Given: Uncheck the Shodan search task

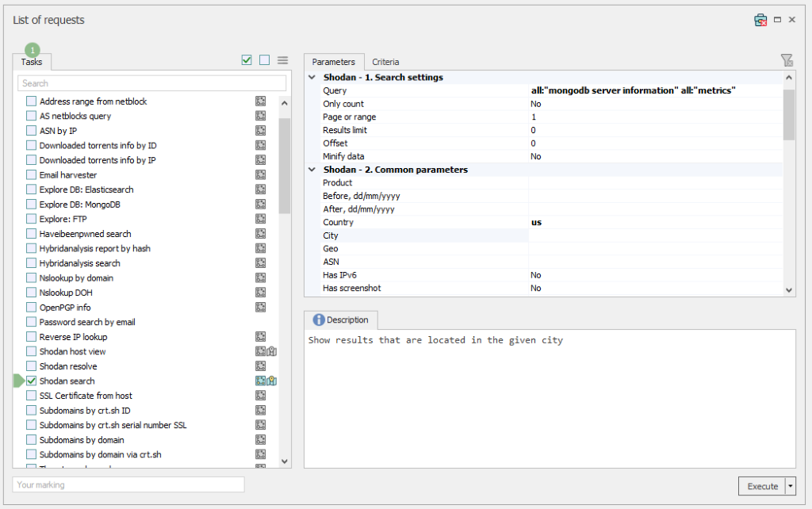Looking at the screenshot, I should [x=32, y=381].
